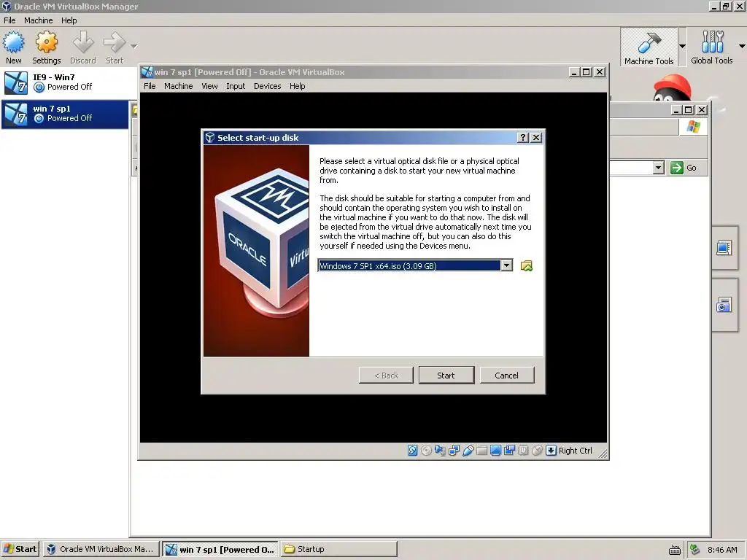Viewport: 747px width, 560px height.
Task: Click the keyboard capture arrow icon
Action: coord(551,451)
